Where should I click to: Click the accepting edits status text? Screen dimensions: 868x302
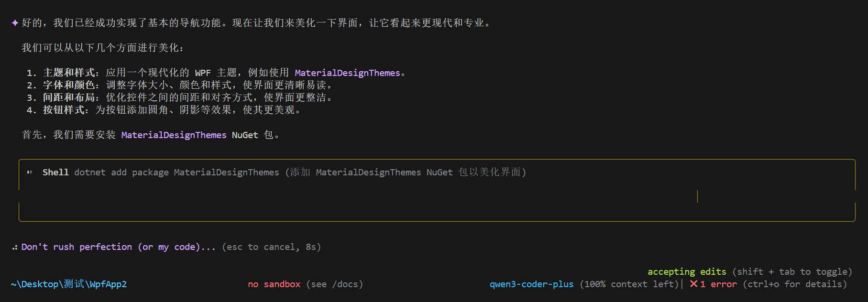(686, 271)
